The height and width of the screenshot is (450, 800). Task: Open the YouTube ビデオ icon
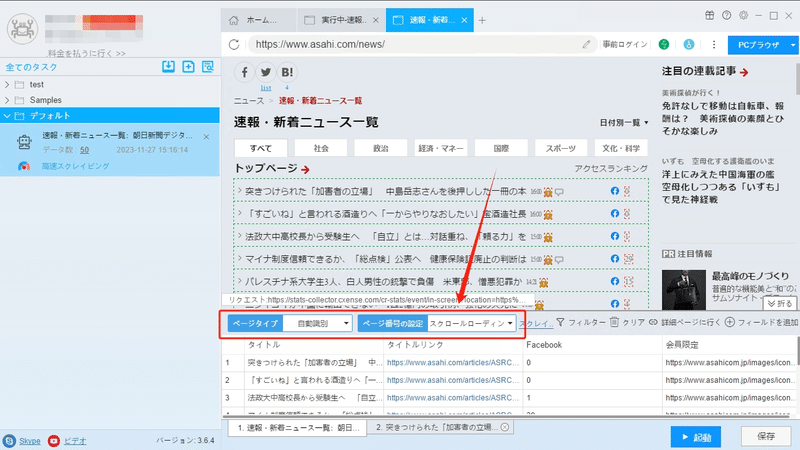[54, 441]
